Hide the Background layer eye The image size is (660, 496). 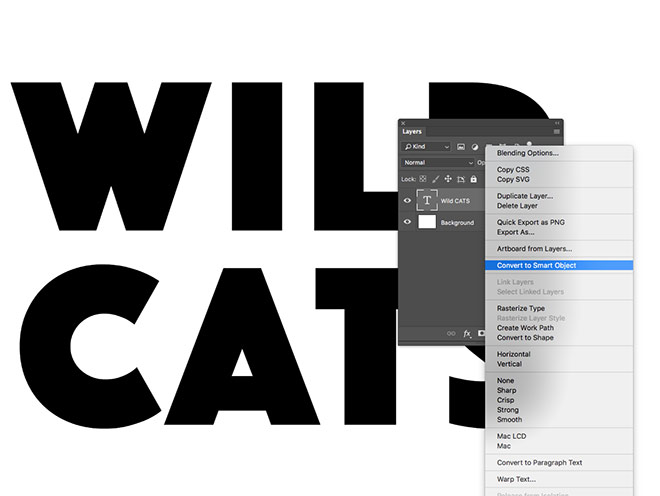point(407,221)
